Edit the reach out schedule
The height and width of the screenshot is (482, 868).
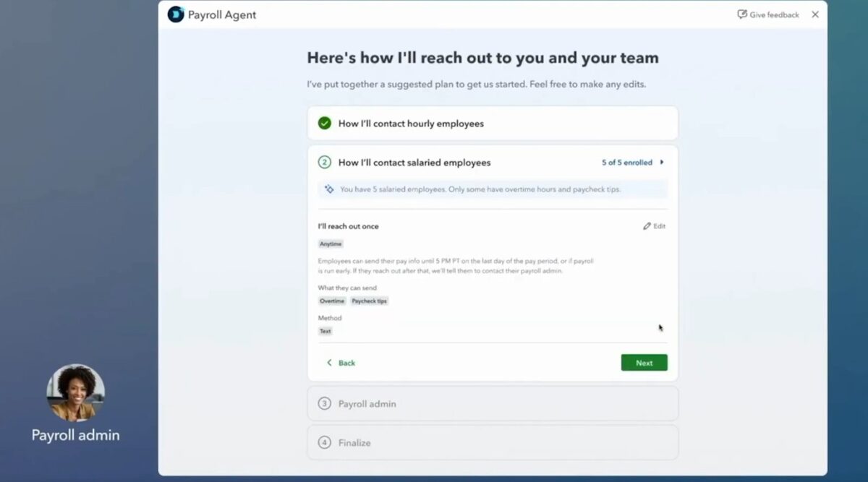[x=655, y=226]
